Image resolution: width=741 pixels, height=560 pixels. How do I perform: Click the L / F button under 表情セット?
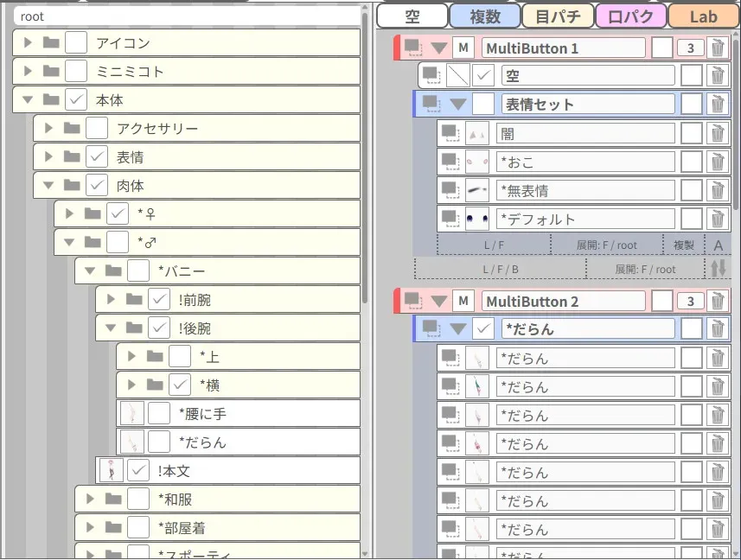495,245
